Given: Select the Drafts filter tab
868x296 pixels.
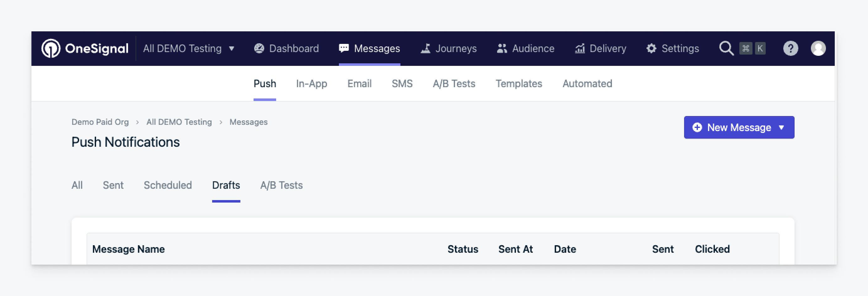Looking at the screenshot, I should [226, 185].
